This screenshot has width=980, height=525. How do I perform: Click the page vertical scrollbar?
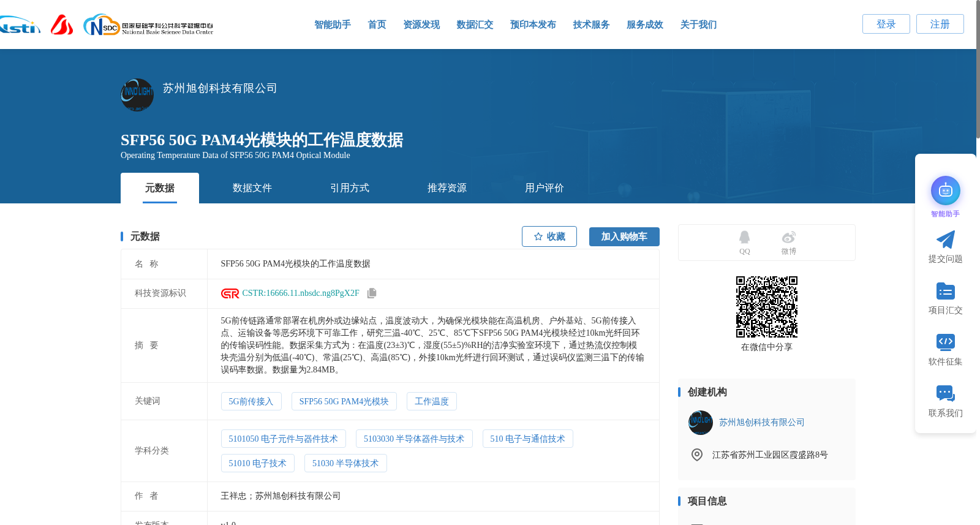[x=978, y=69]
